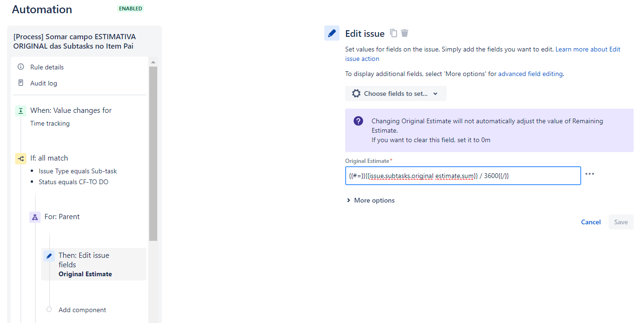Click the scroll up arrow in rule sidebar
The height and width of the screenshot is (323, 644).
153,62
